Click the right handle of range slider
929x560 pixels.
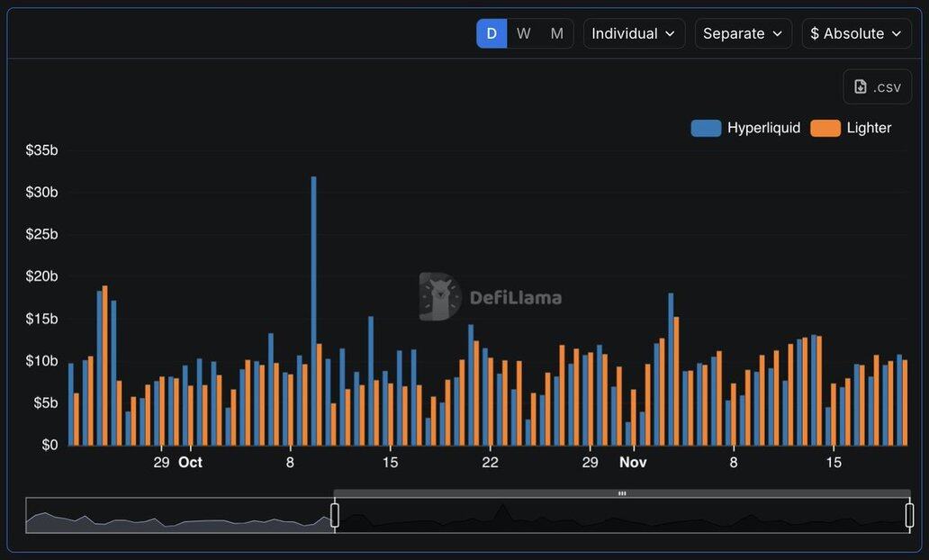(909, 515)
